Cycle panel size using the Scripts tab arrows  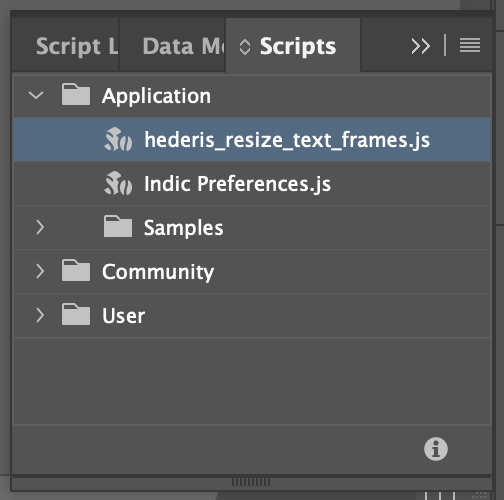tap(245, 47)
